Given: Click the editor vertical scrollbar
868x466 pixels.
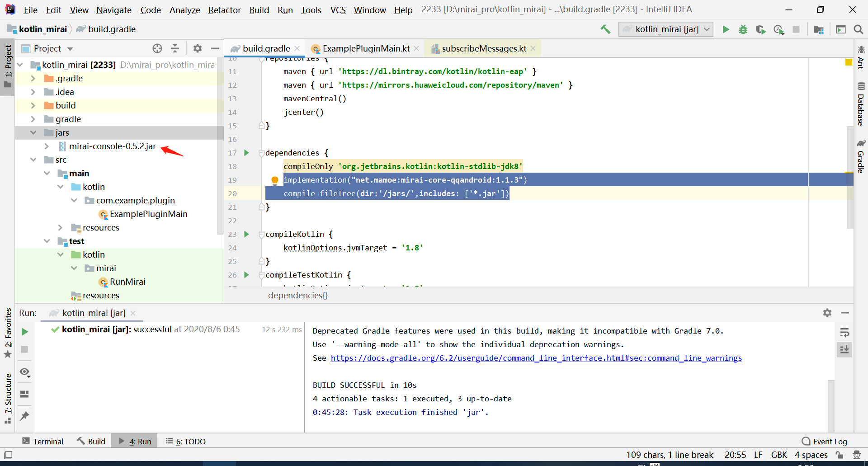Looking at the screenshot, I should point(849,177).
